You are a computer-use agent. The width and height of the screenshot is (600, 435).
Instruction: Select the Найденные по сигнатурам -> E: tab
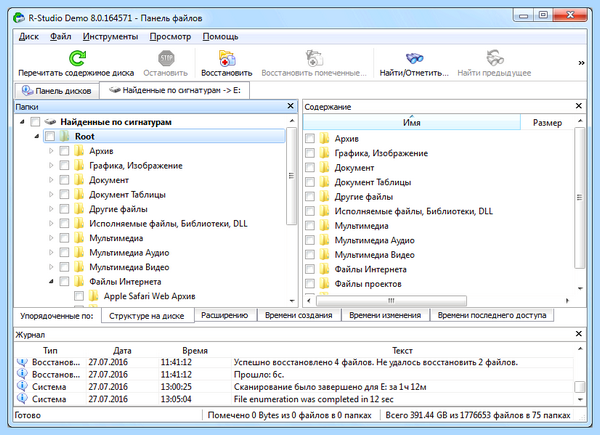point(174,90)
